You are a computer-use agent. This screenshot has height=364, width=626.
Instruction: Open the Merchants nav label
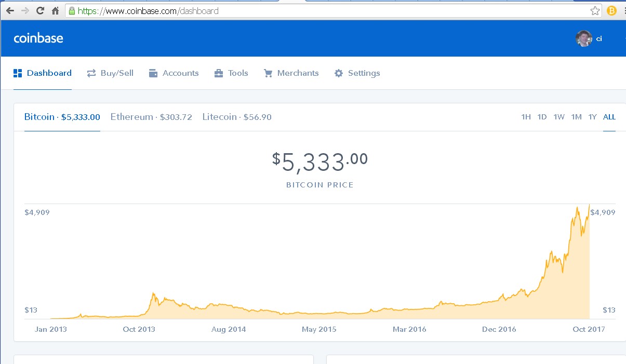click(x=298, y=73)
